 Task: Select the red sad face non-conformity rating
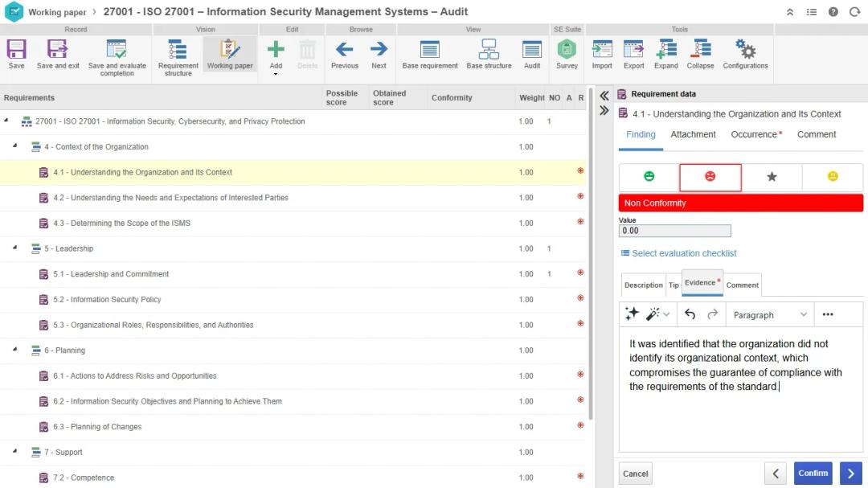(x=710, y=177)
